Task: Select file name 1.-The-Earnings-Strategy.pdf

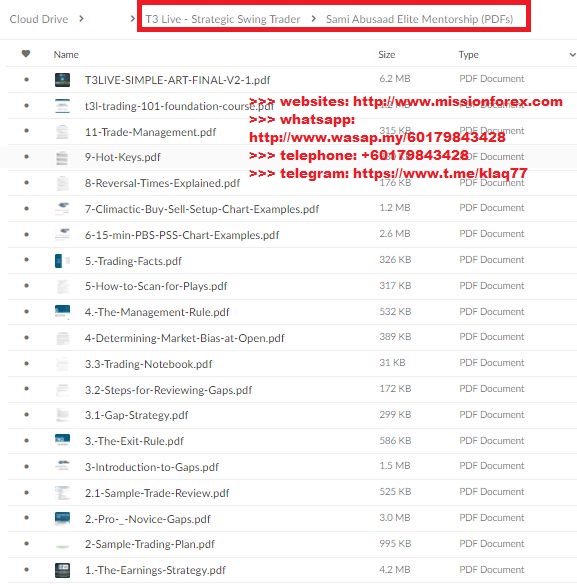Action: coord(155,571)
